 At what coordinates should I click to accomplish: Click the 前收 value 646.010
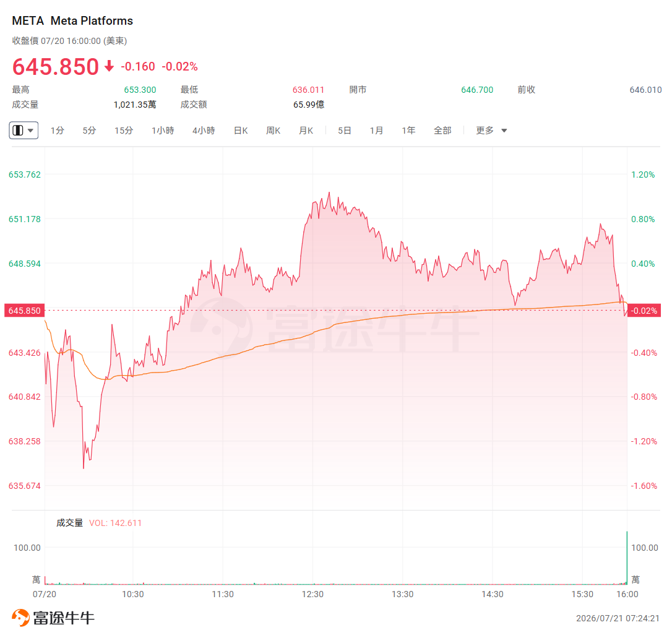pyautogui.click(x=645, y=90)
